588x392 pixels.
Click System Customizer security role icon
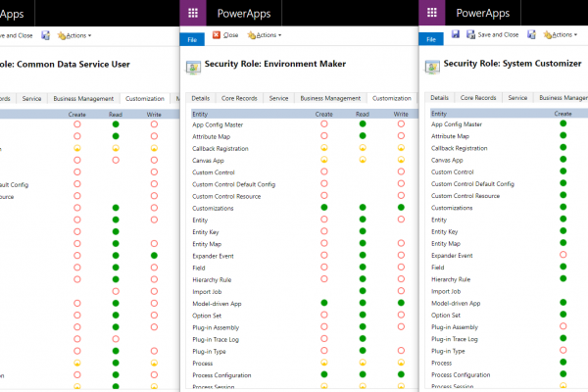pyautogui.click(x=432, y=68)
